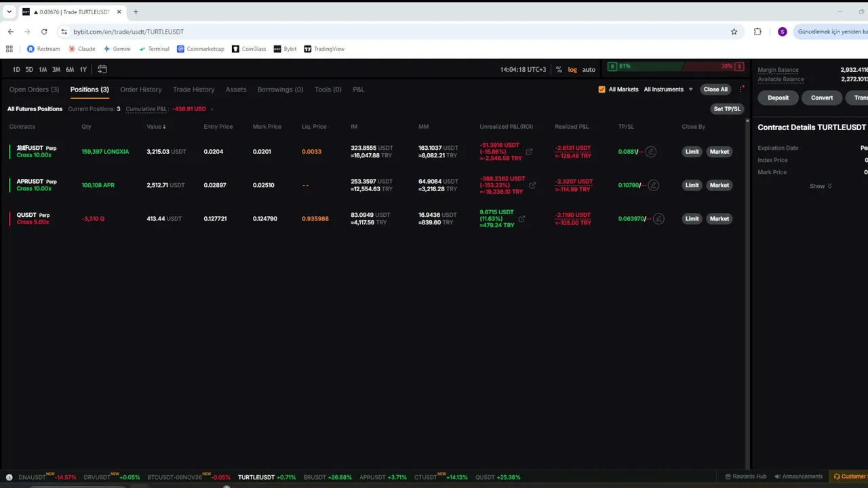868x488 pixels.
Task: Open the Gemini bookmark
Action: 117,49
